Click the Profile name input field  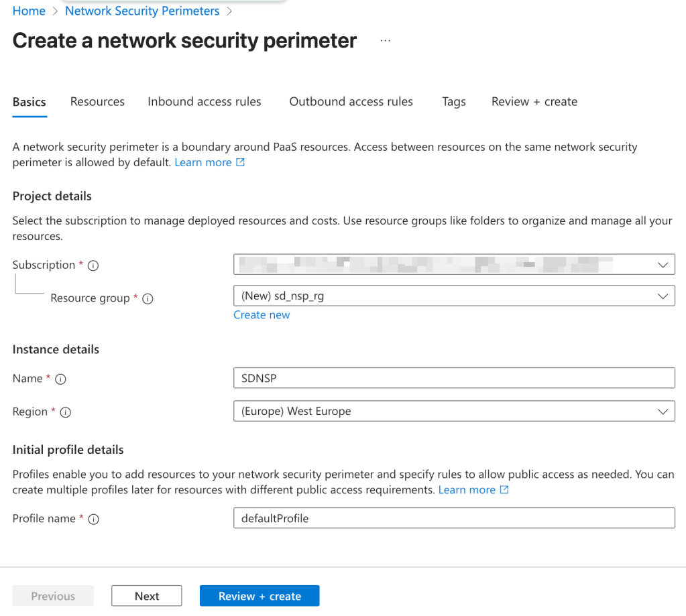(454, 518)
